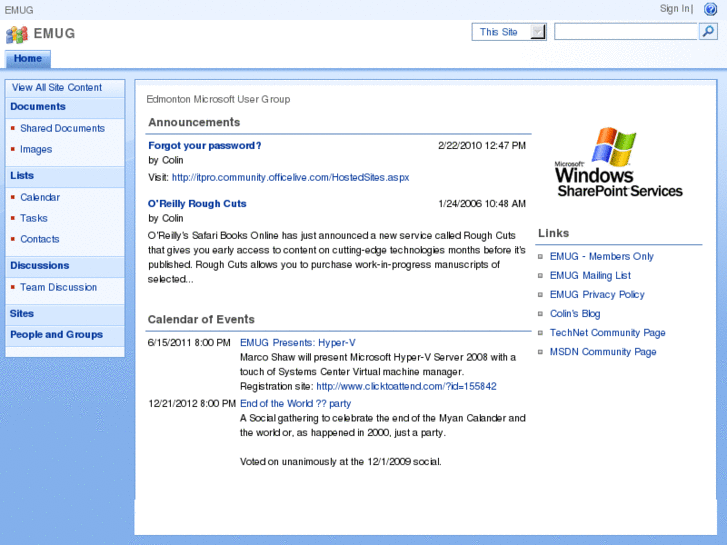This screenshot has height=545, width=727.
Task: Open the Lists section heading
Action: [22, 176]
